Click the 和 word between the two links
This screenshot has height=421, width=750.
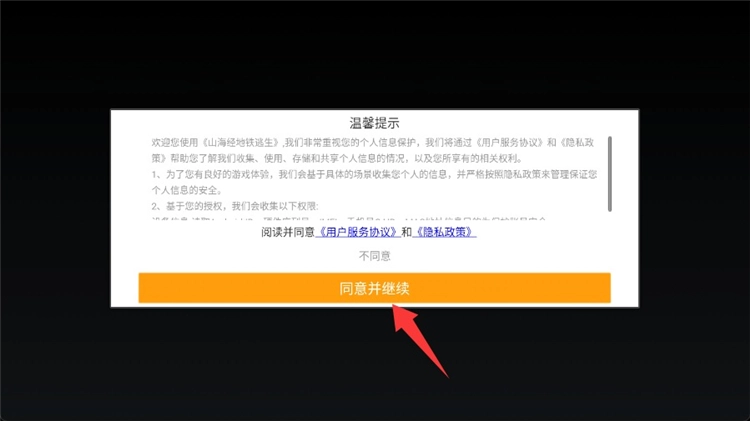coord(407,232)
